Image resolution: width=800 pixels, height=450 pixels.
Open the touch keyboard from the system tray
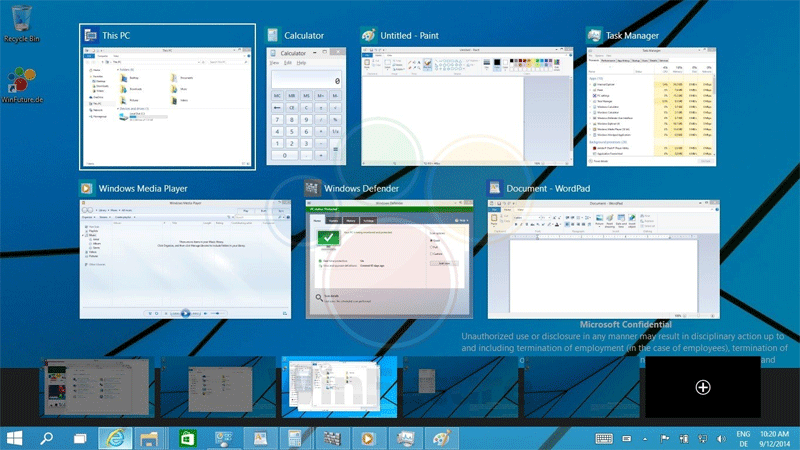[x=604, y=438]
